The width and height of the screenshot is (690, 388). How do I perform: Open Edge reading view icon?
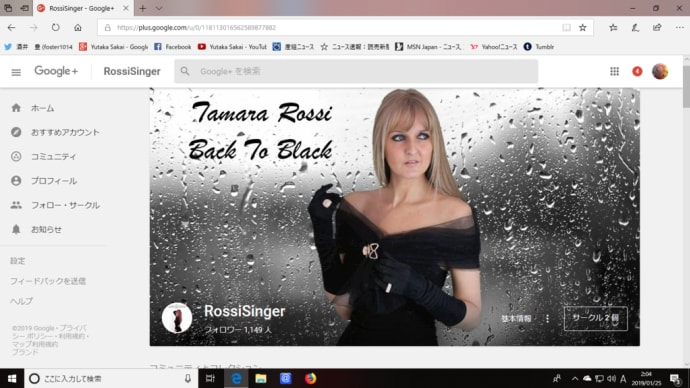click(x=566, y=28)
